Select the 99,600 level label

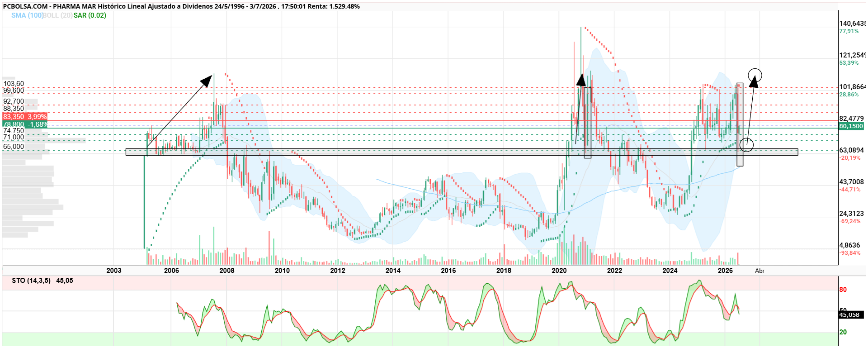tap(14, 91)
